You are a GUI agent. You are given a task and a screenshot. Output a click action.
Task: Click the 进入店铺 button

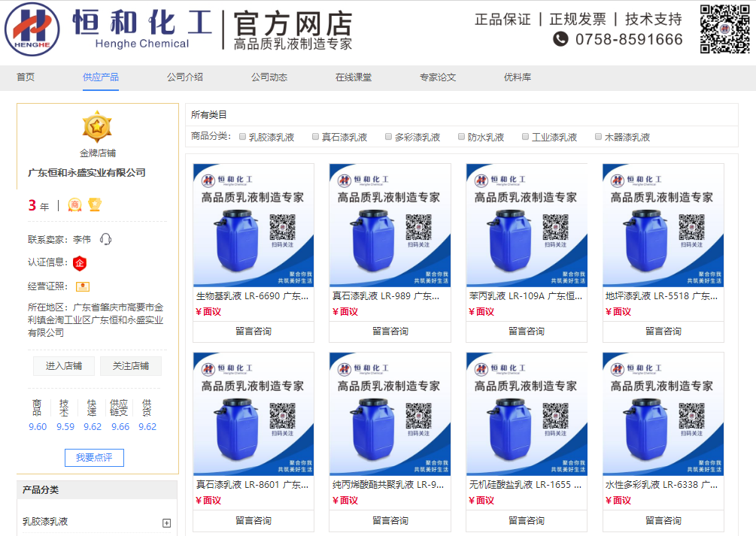tap(64, 366)
